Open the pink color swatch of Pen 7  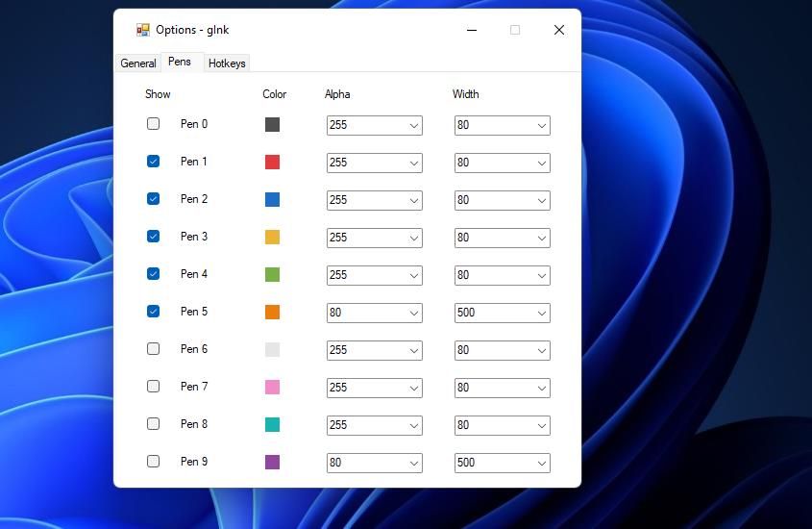tap(272, 388)
